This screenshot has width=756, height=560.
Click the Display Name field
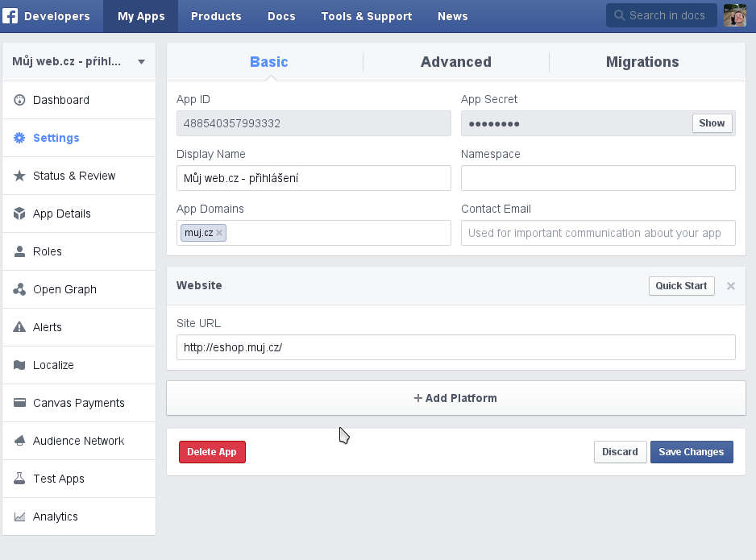(x=314, y=178)
